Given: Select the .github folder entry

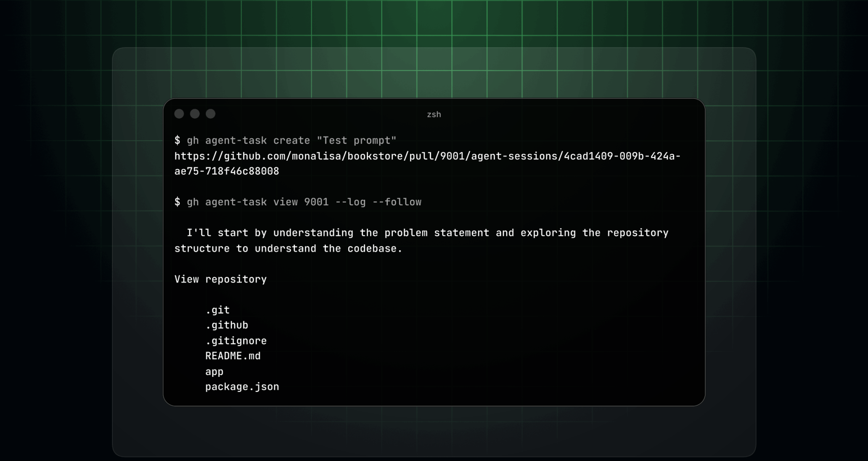Looking at the screenshot, I should point(227,326).
